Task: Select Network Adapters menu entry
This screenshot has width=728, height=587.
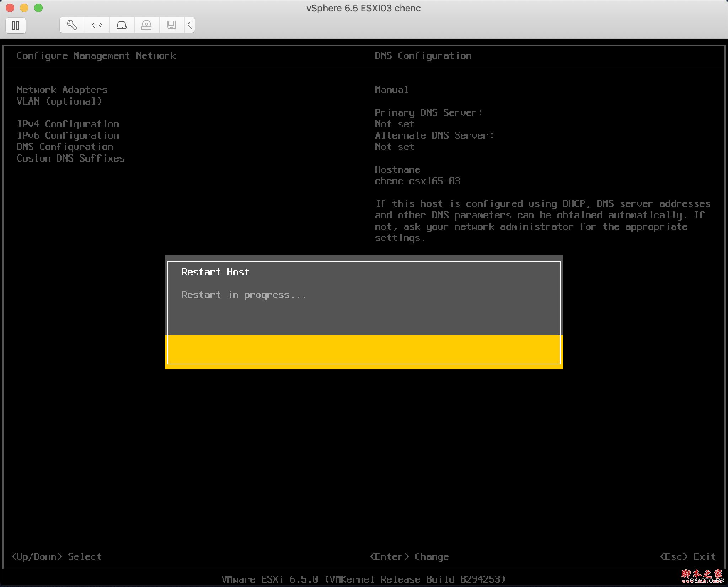Action: (62, 90)
